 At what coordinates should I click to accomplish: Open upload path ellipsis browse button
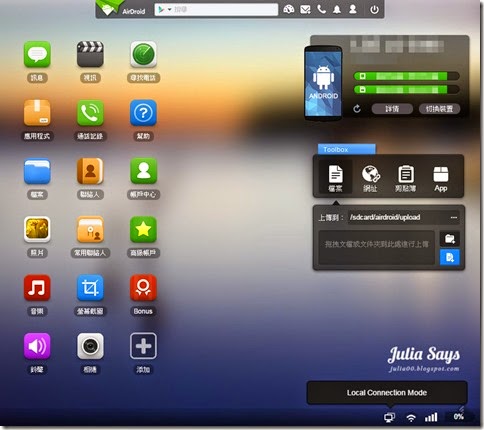[454, 217]
